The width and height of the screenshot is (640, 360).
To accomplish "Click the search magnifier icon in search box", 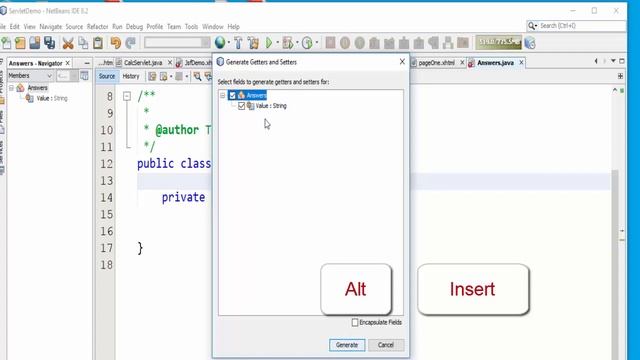I will click(x=531, y=26).
